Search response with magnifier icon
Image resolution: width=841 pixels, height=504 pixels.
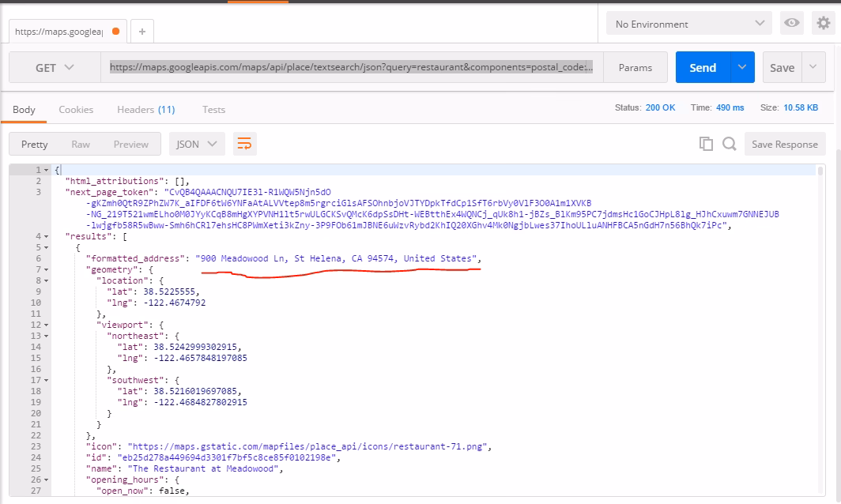[730, 144]
